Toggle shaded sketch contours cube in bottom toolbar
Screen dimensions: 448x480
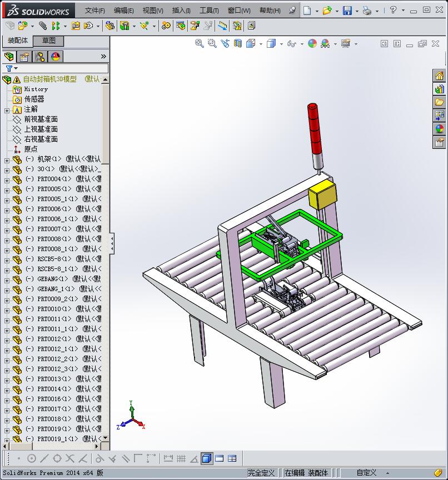coord(207,458)
